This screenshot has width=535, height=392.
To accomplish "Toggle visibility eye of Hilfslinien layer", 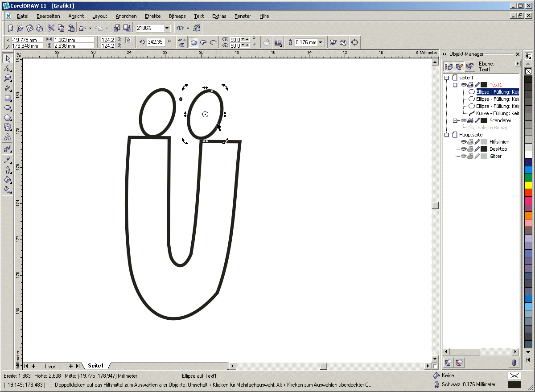I will click(x=464, y=142).
